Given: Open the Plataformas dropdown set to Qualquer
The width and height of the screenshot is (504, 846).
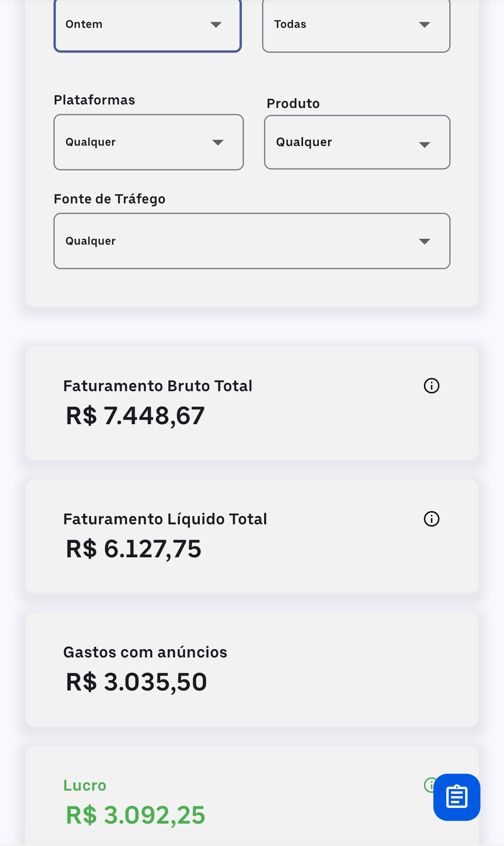Looking at the screenshot, I should tap(148, 142).
